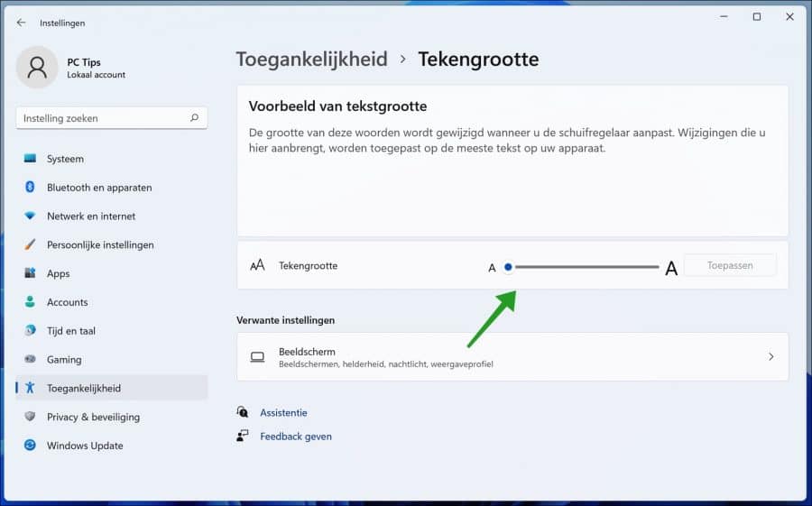Select Tijd en taal
Image resolution: width=812 pixels, height=506 pixels.
tap(111, 330)
